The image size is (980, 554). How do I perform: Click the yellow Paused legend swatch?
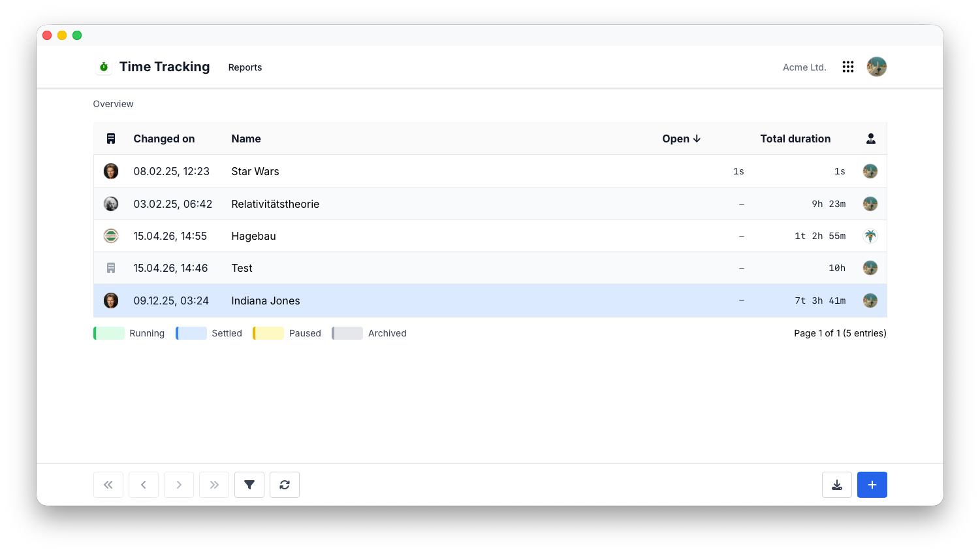point(268,333)
